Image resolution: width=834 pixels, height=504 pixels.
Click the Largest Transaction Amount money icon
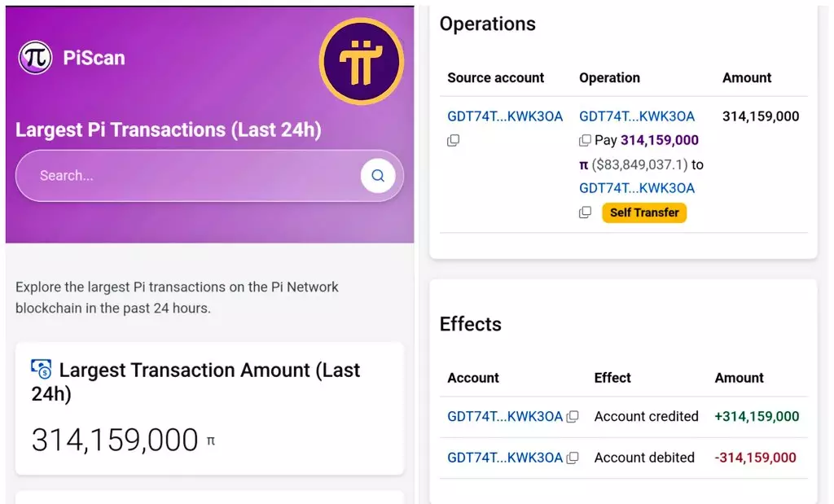point(42,370)
